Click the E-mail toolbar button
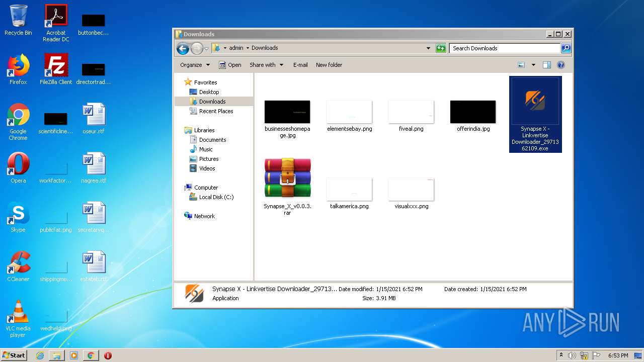644x362 pixels. pyautogui.click(x=300, y=65)
